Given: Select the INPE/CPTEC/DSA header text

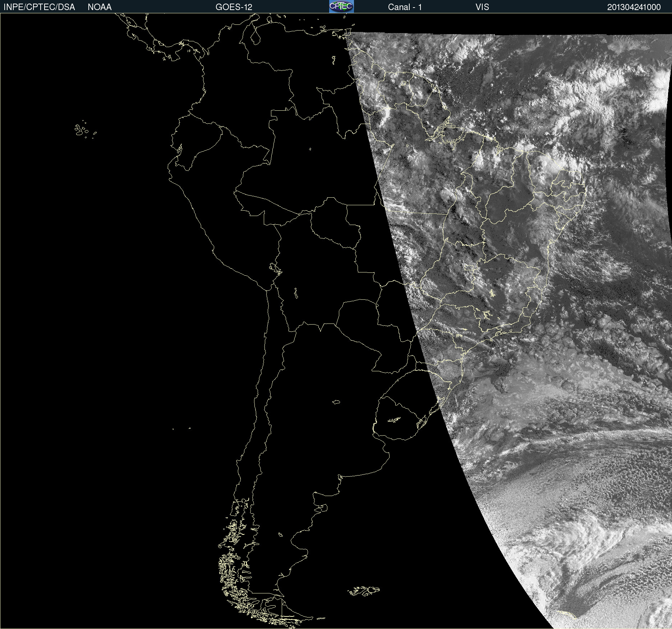Looking at the screenshot, I should point(39,7).
